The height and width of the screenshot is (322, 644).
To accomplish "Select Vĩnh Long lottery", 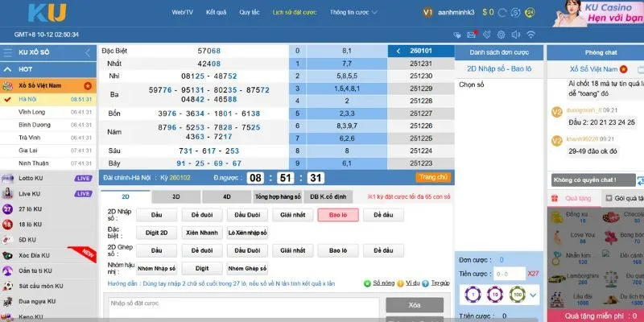I will (48, 112).
